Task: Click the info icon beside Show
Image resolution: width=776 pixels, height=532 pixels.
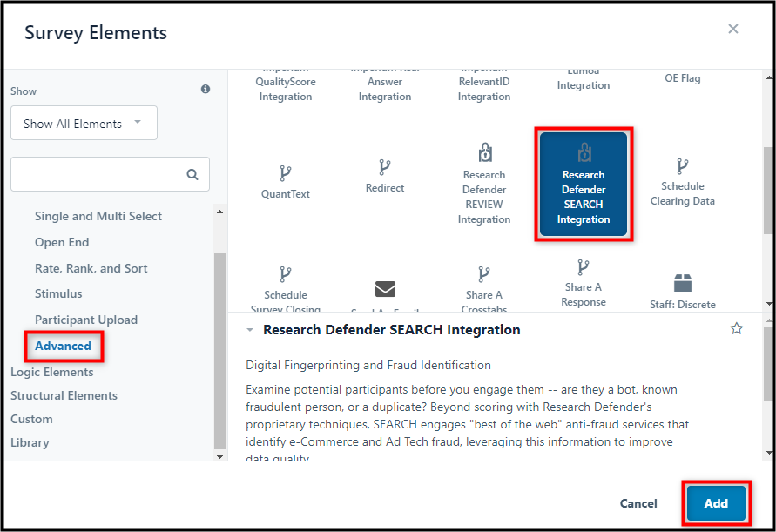Action: pos(206,89)
